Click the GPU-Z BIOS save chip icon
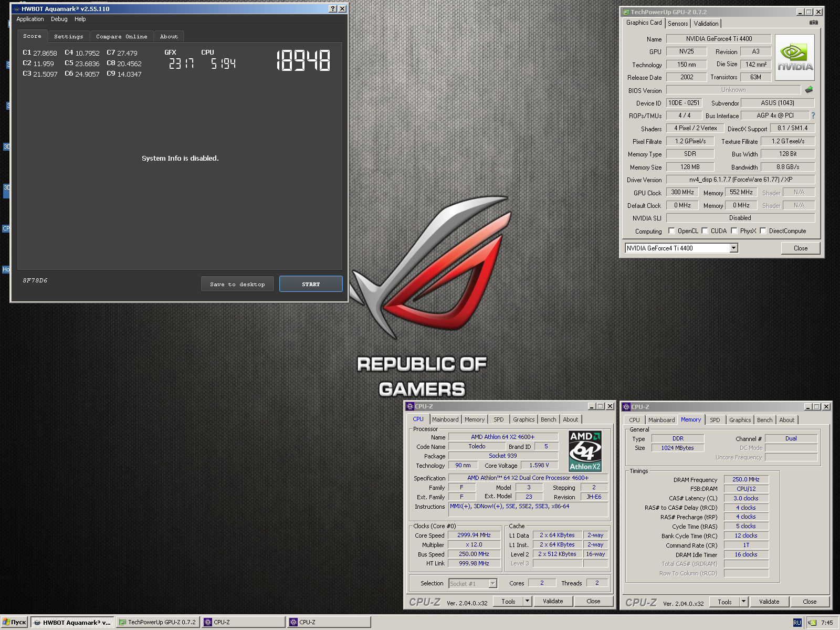This screenshot has width=840, height=630. (x=809, y=90)
